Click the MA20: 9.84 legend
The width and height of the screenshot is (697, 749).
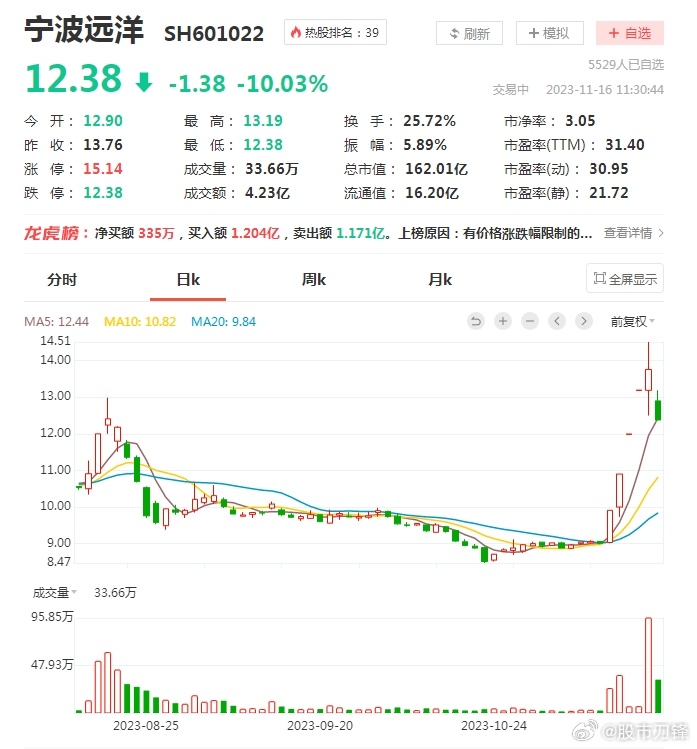(223, 321)
